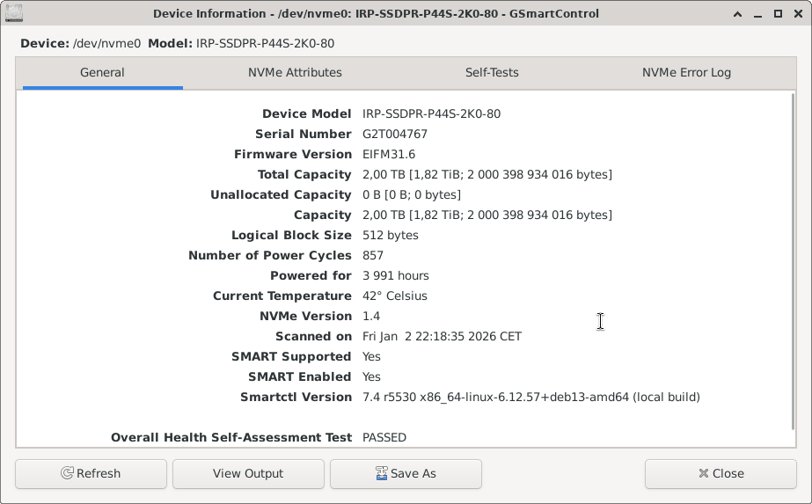Screen dimensions: 812x504
Task: Click the always-on-top arrow icon in title bar
Action: point(737,14)
